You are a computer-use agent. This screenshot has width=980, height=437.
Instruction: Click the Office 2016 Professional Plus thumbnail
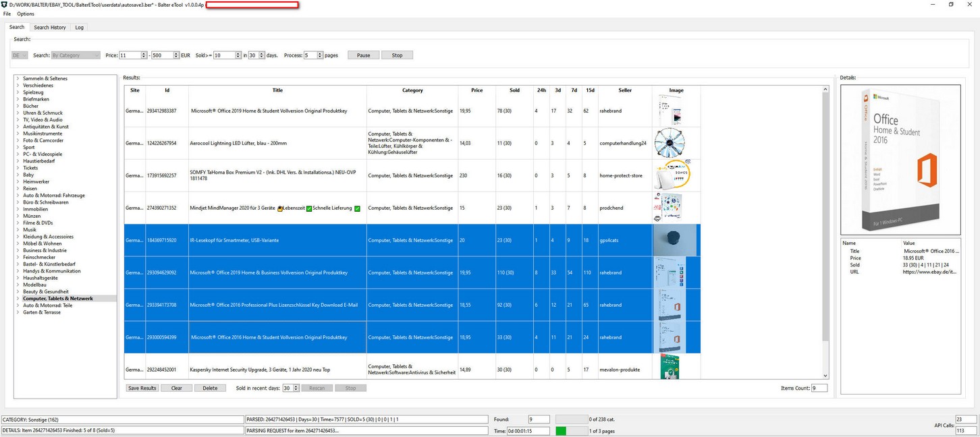(669, 305)
